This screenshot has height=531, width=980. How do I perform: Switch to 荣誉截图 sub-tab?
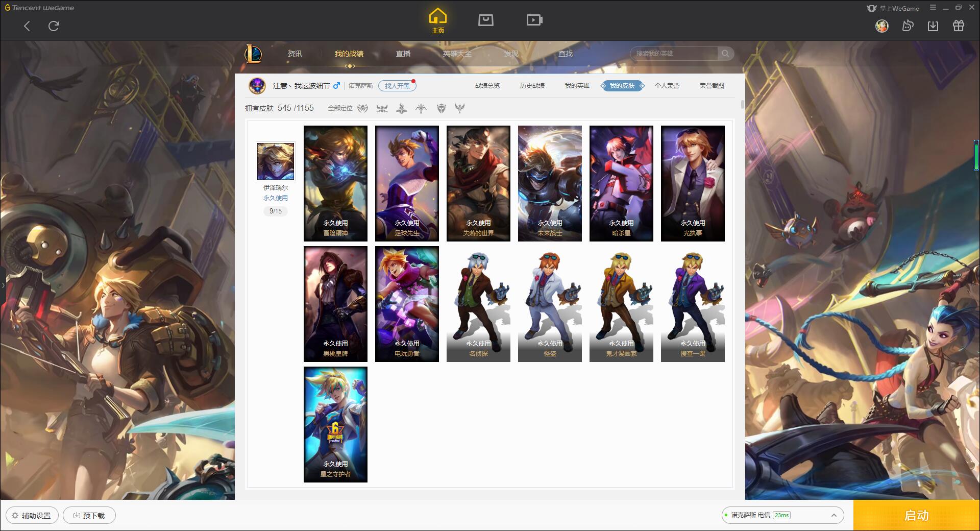712,85
